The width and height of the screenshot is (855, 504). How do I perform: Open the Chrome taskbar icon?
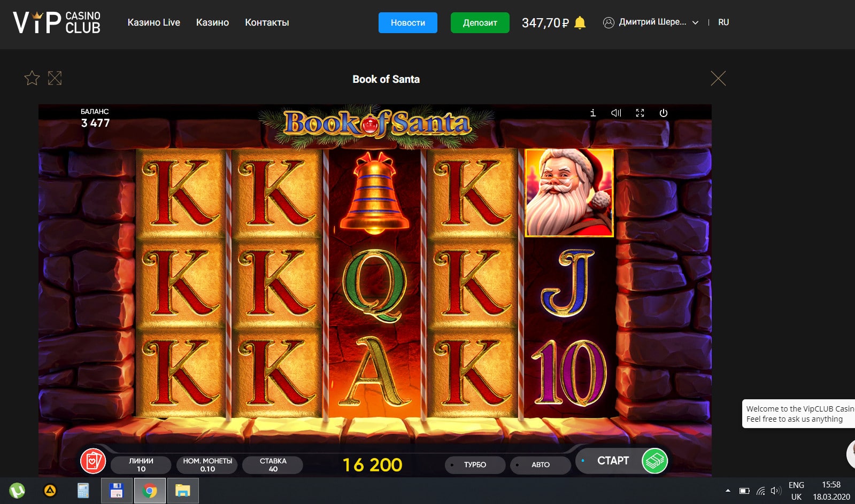pyautogui.click(x=150, y=491)
